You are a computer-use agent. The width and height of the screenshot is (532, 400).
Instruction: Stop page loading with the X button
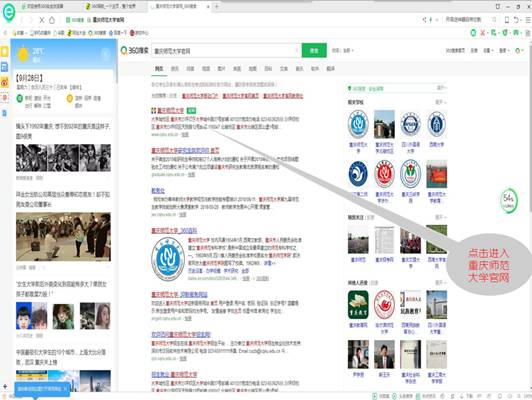click(42, 20)
